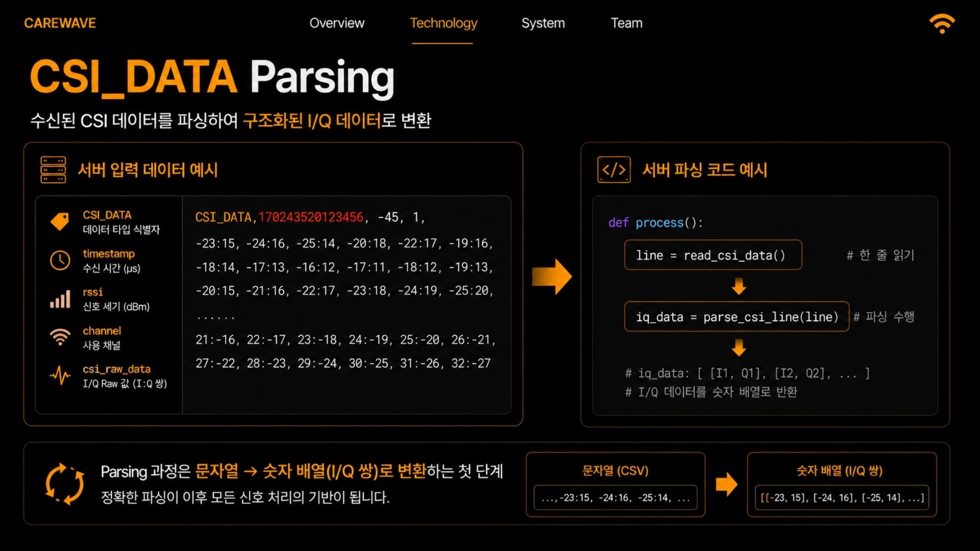
Task: Click the '수신 시간 (μs)' description
Action: coord(111,268)
